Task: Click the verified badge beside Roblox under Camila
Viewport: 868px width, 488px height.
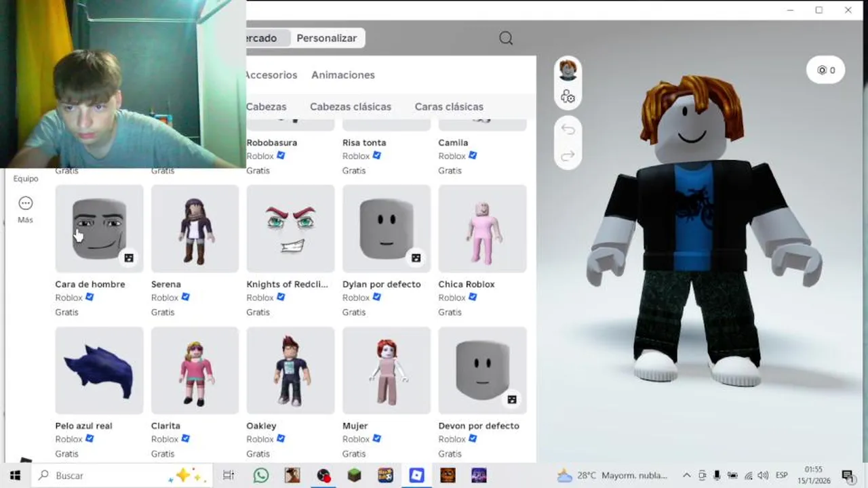Action: point(473,155)
